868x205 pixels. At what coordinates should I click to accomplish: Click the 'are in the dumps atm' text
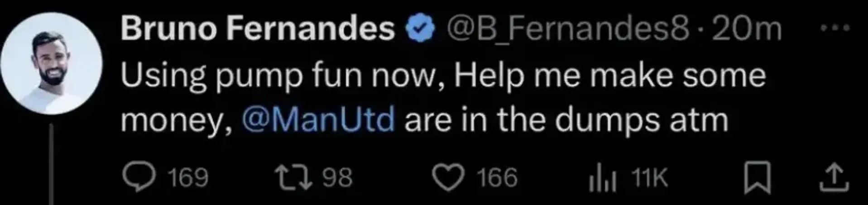(566, 120)
